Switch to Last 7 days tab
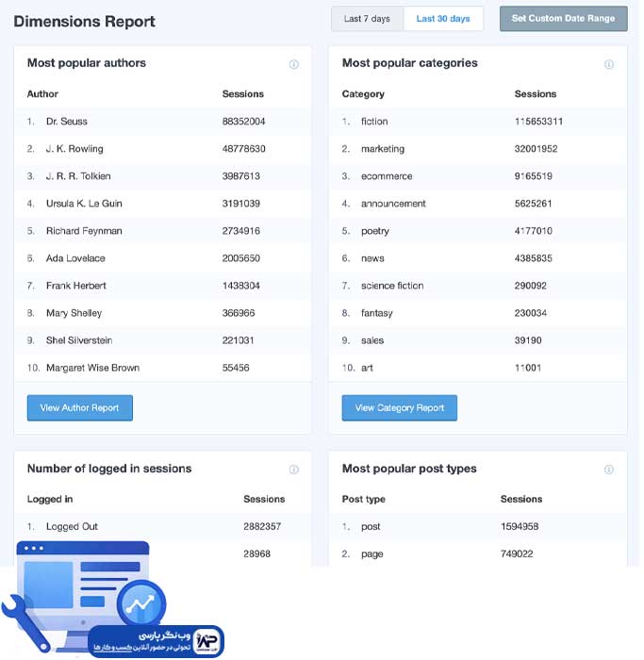 pos(367,19)
